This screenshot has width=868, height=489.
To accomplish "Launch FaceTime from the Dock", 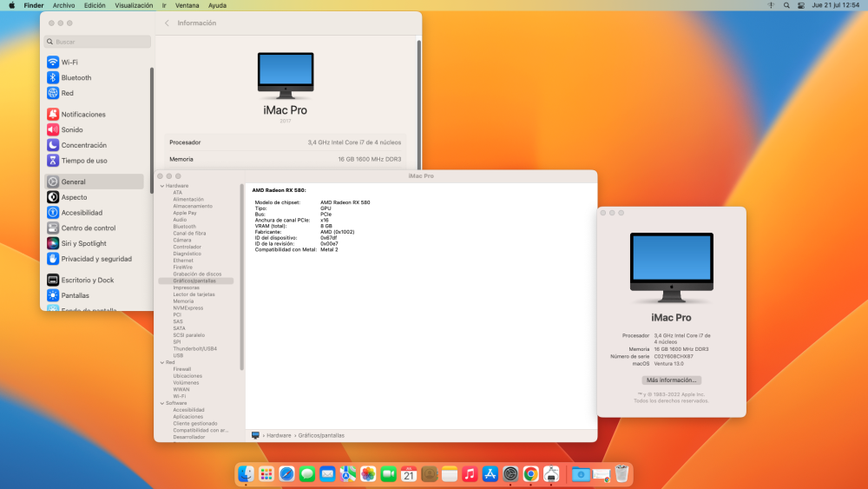I will (389, 474).
